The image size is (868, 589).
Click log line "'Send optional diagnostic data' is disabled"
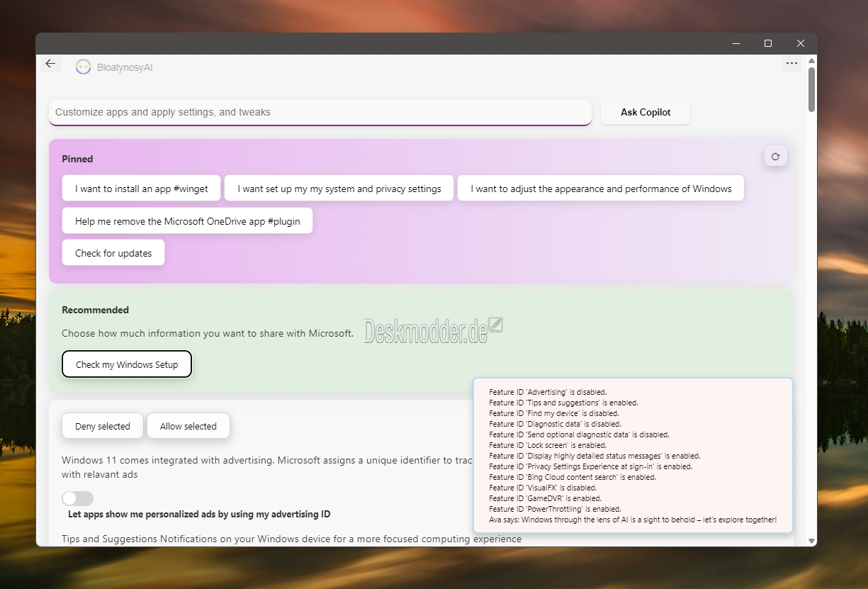[x=579, y=434]
